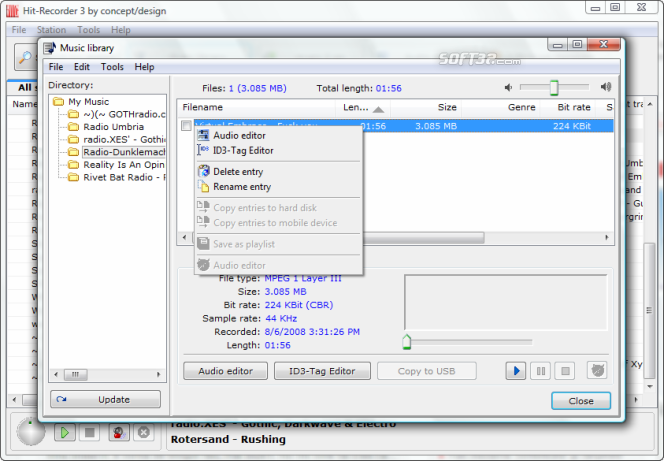Click the Hit-Recorder app logo icon
Image resolution: width=664 pixels, height=461 pixels.
coord(12,11)
